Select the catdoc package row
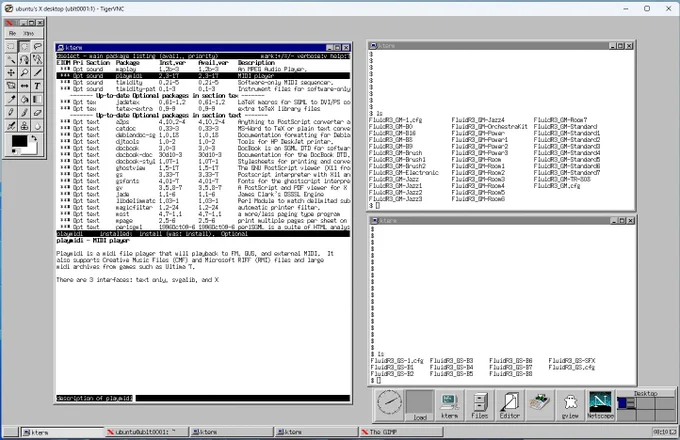This screenshot has width=680, height=440. pos(203,128)
